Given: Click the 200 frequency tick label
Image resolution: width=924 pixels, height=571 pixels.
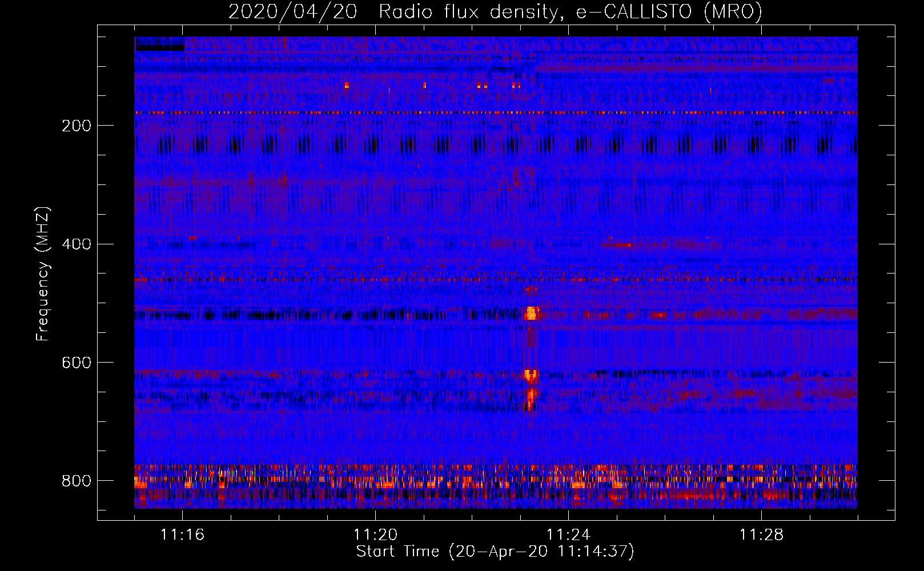Looking at the screenshot, I should [77, 126].
